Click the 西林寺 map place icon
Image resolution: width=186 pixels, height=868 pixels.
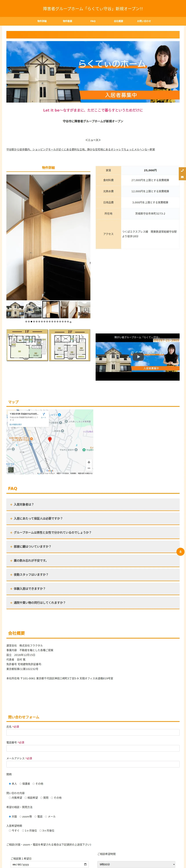click(63, 431)
